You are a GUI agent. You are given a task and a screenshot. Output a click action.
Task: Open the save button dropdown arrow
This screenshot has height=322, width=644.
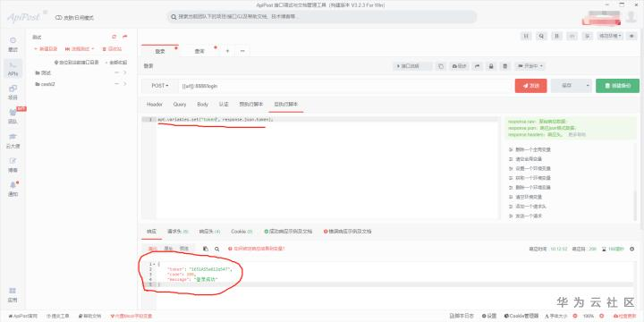click(588, 86)
